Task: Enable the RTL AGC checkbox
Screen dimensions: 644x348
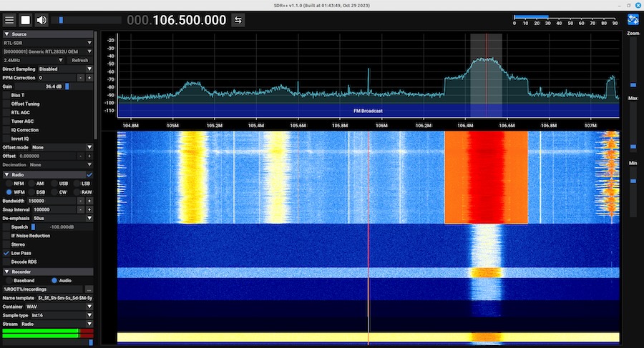Action: coord(6,112)
